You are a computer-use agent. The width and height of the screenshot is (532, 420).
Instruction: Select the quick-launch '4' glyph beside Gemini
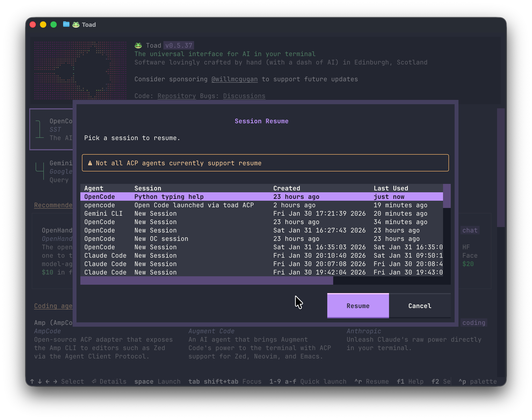(40, 171)
